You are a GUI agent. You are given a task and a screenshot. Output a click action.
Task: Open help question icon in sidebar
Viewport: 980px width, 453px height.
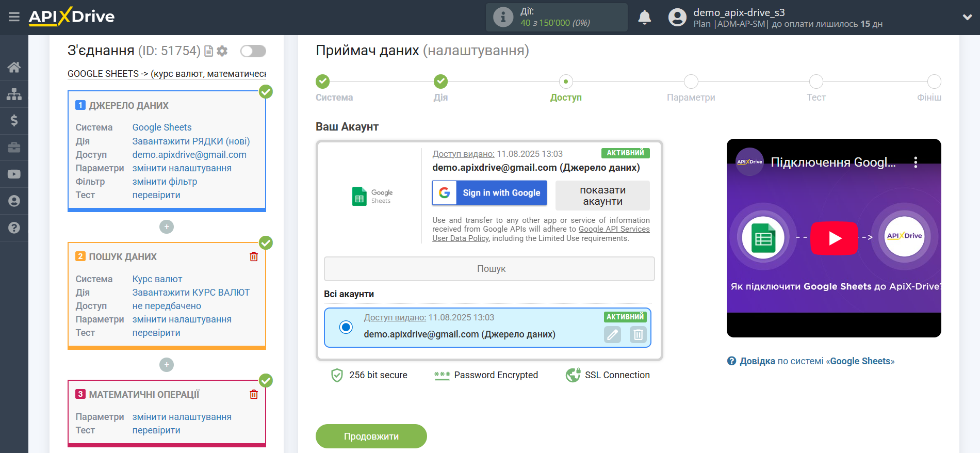(x=14, y=228)
